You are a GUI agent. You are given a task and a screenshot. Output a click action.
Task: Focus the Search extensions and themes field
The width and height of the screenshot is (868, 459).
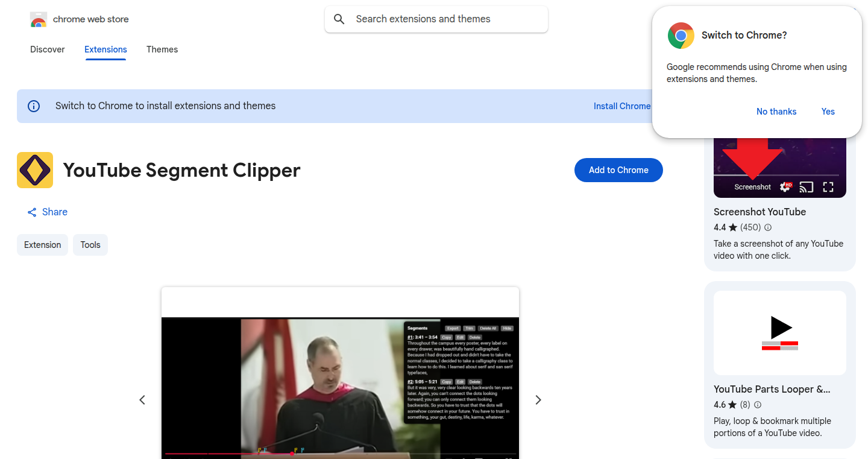pyautogui.click(x=436, y=19)
